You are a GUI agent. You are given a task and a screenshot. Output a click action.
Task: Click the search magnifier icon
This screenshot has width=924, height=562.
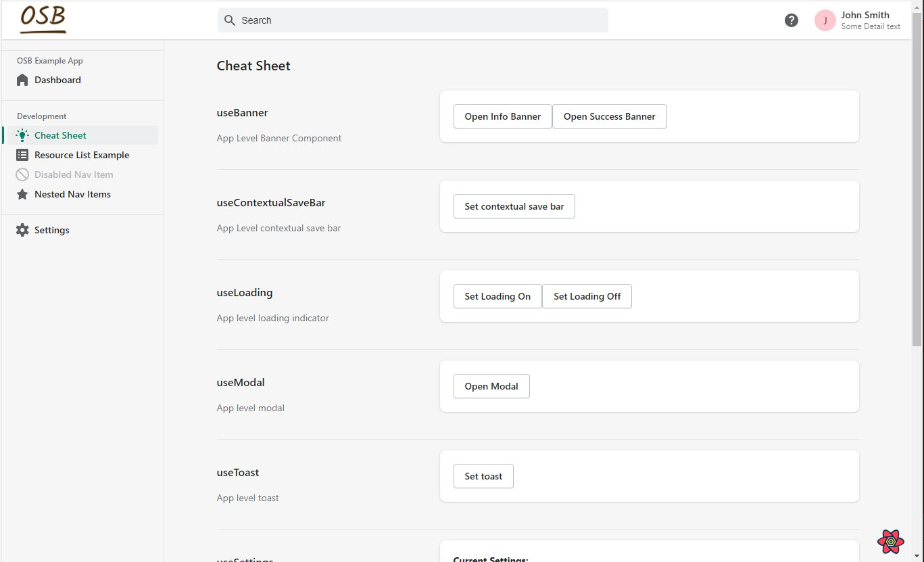(x=230, y=20)
